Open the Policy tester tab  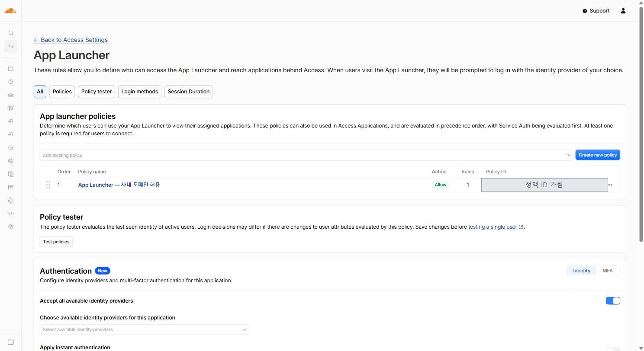coord(97,92)
